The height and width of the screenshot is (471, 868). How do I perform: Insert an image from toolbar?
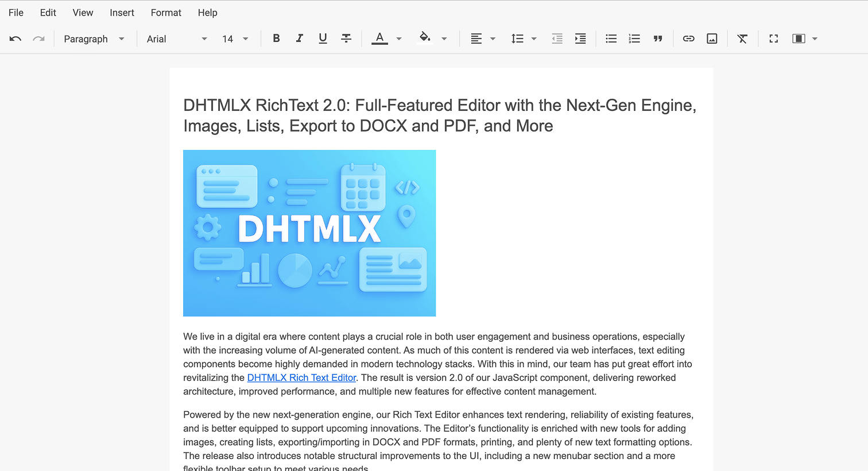point(712,38)
